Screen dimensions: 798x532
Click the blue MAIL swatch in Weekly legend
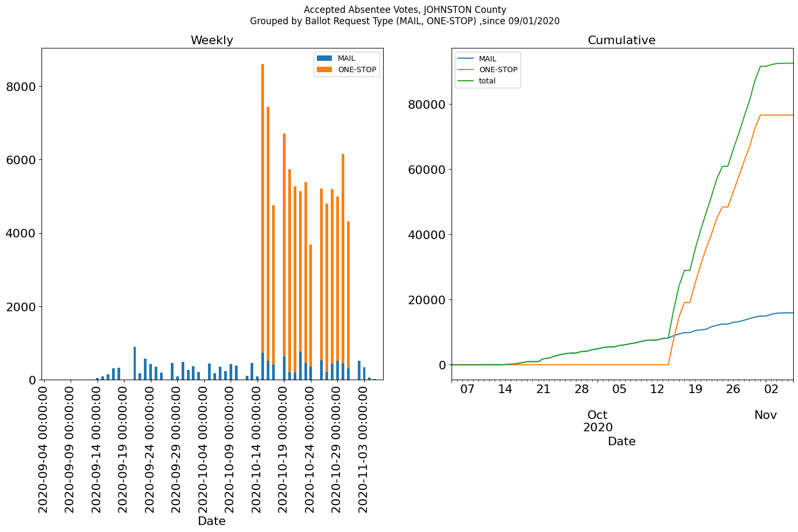(x=324, y=58)
